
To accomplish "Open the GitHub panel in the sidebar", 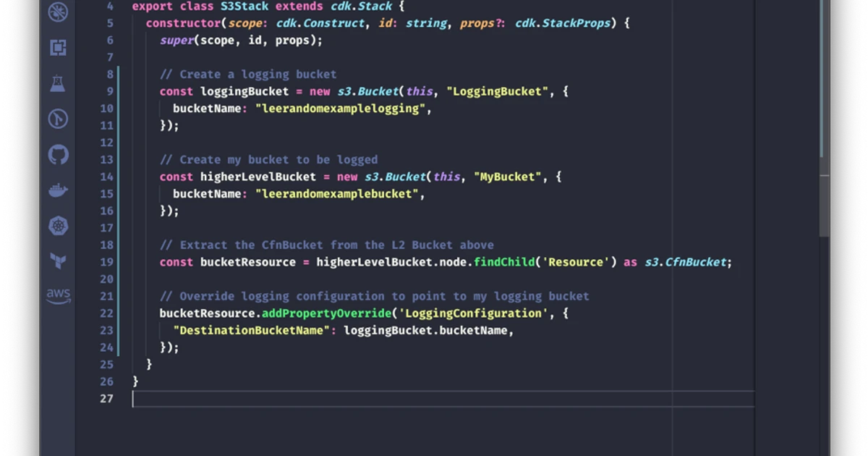I will (x=58, y=154).
